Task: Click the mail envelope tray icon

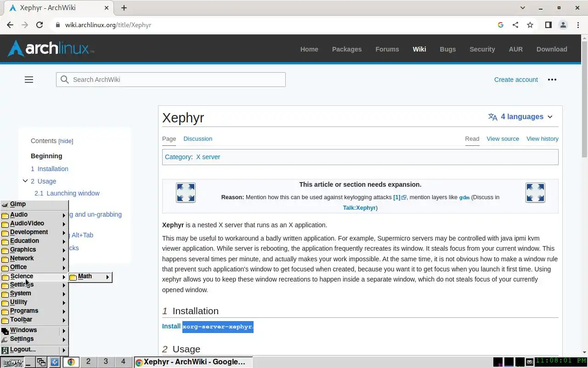Action: (x=530, y=362)
